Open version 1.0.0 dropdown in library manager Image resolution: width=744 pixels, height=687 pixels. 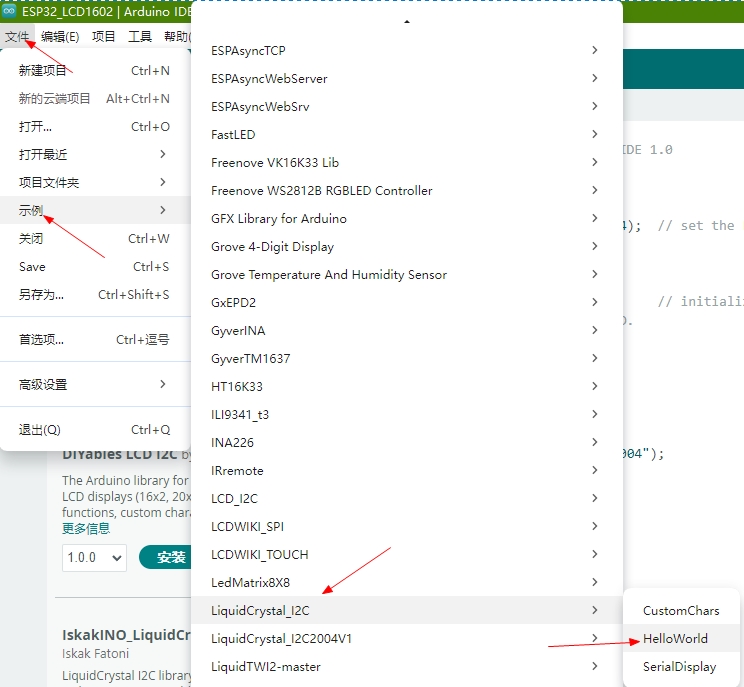coord(94,557)
